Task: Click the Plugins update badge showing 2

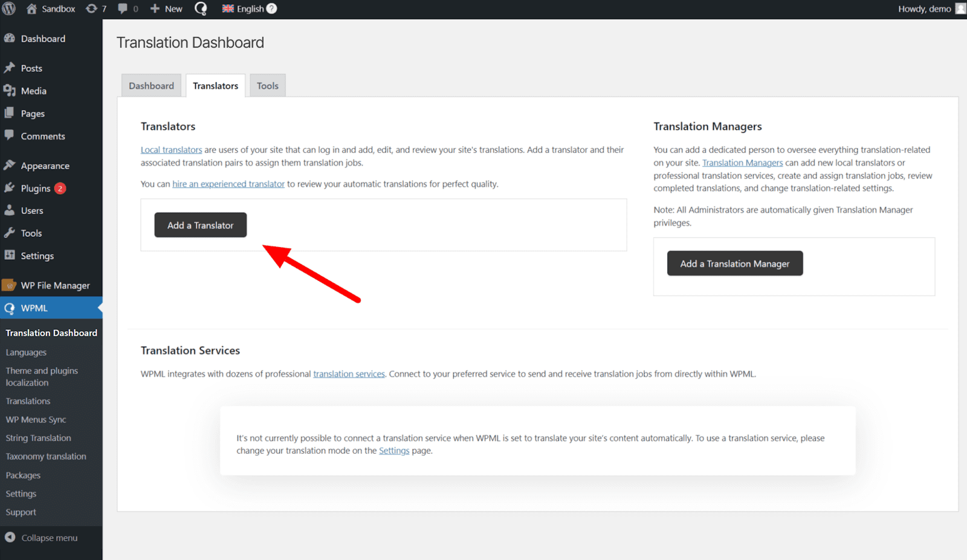Action: pyautogui.click(x=60, y=188)
